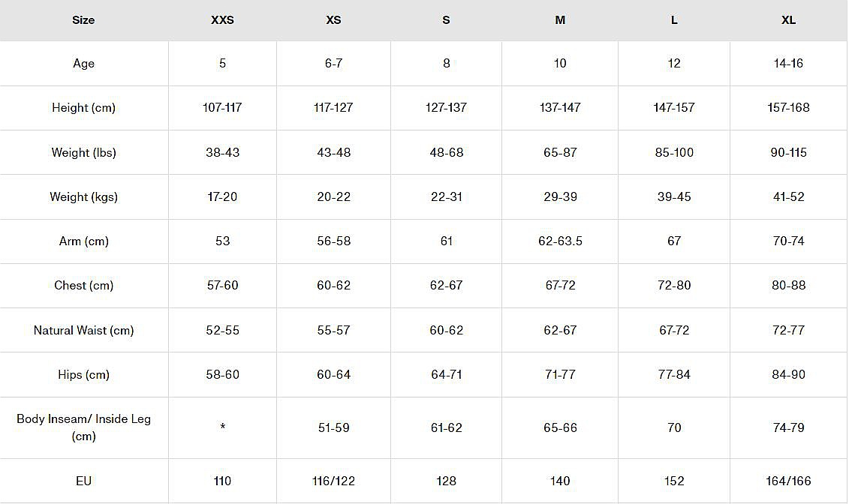Select the 51-59 inseam cell
This screenshot has height=504, width=849.
[333, 428]
